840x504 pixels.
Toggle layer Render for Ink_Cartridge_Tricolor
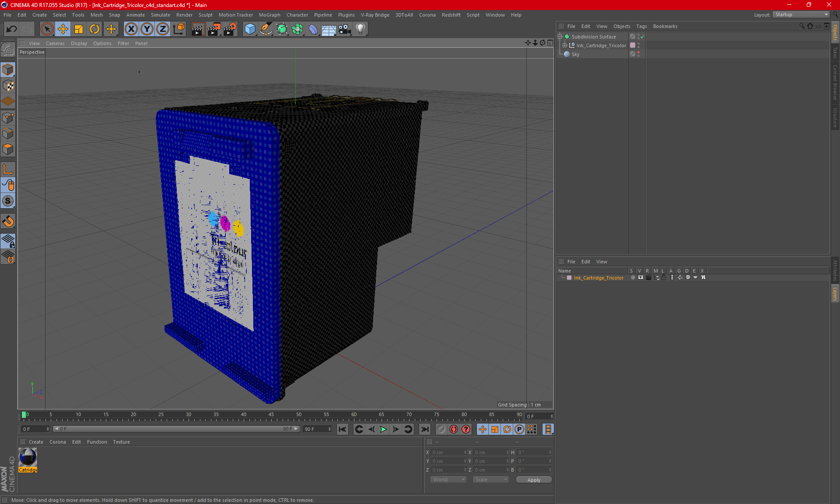click(648, 277)
